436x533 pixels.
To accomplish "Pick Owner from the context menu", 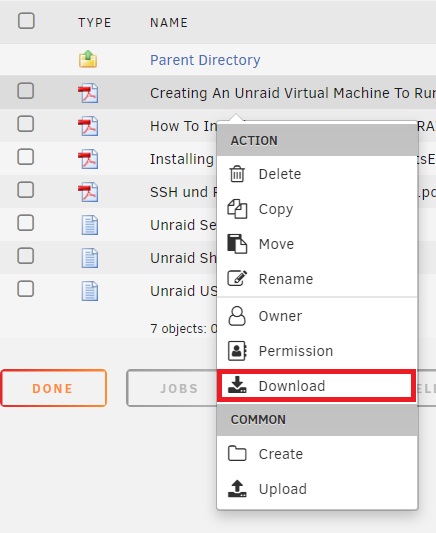I will [x=317, y=316].
